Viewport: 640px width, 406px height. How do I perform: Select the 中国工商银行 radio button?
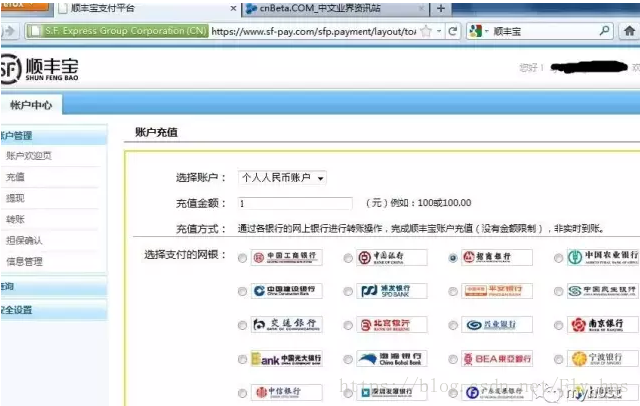click(242, 258)
